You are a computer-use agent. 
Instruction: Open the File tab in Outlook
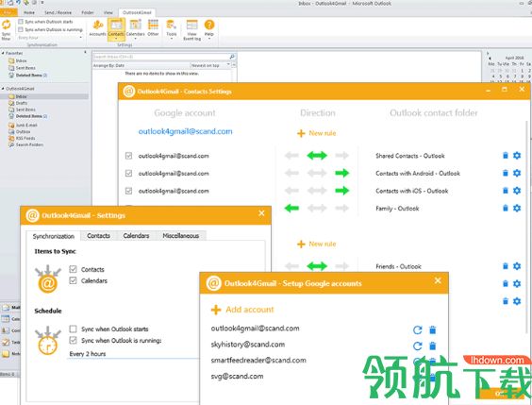click(8, 12)
